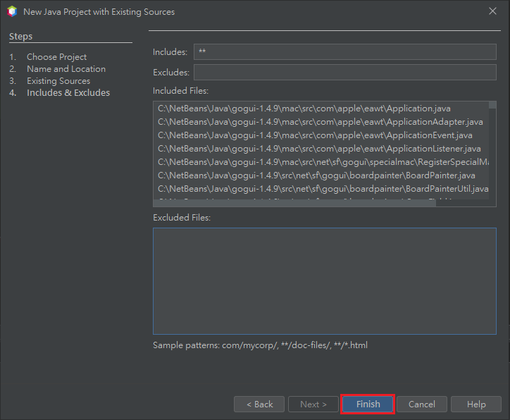Screen dimensions: 510x420
Task: Close the New Java Project dialog
Action: click(493, 11)
